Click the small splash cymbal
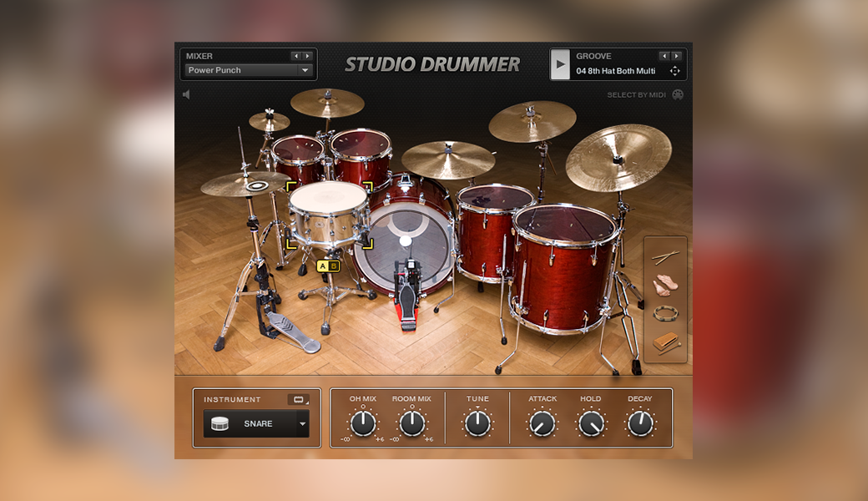 269,121
